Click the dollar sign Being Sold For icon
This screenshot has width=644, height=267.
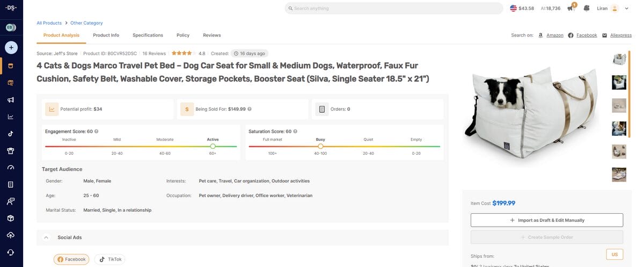click(187, 109)
